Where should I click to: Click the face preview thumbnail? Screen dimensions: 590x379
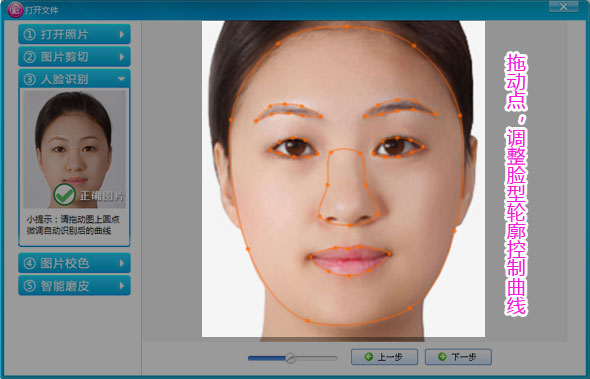74,148
